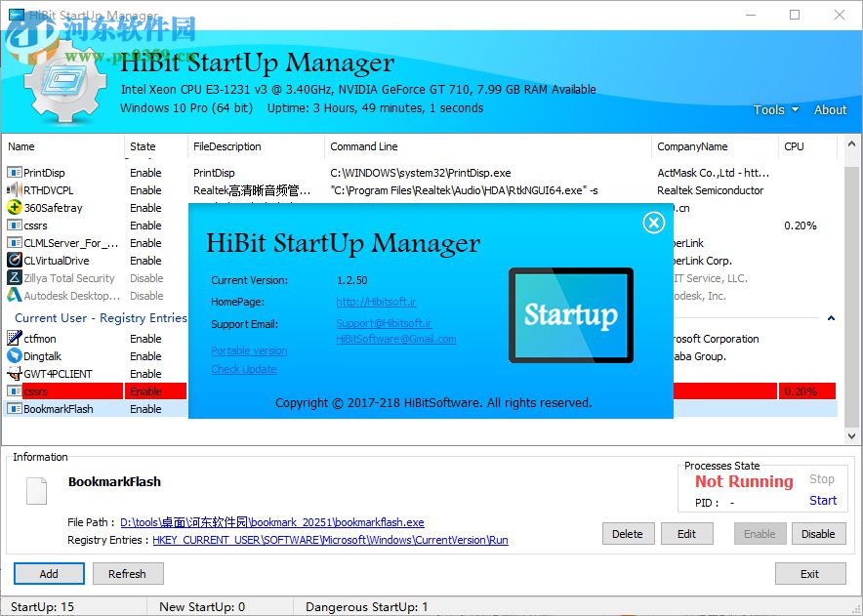This screenshot has height=616, width=863.
Task: Click the Portable version link
Action: [x=248, y=350]
